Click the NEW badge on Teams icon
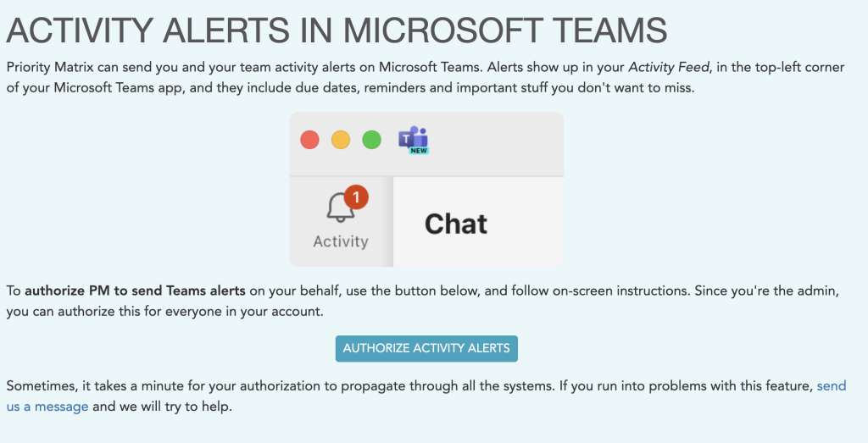 coord(418,151)
